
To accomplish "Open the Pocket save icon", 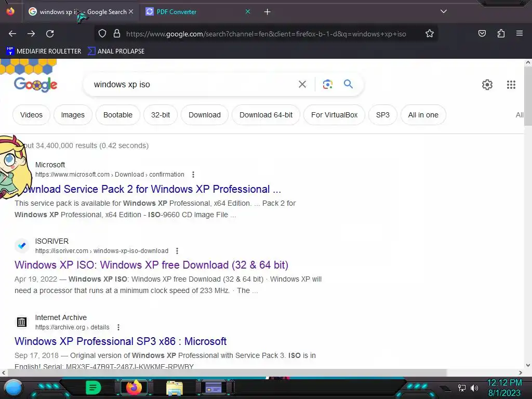I will coord(482,33).
